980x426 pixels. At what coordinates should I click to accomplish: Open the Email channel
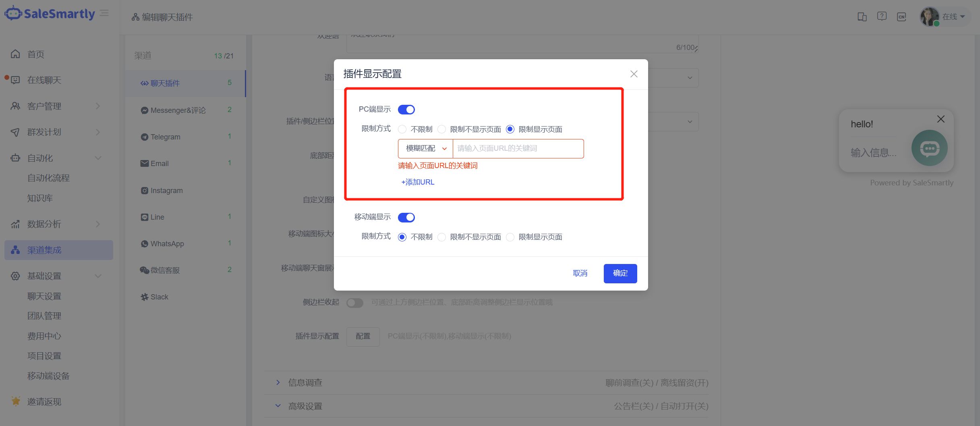160,163
